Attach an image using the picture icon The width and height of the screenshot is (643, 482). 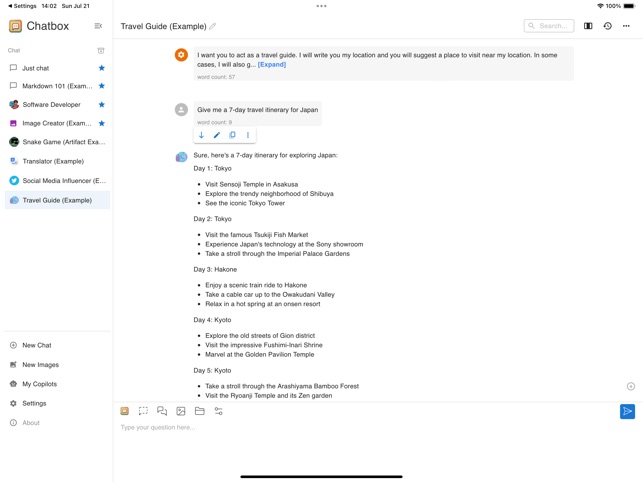coord(181,411)
